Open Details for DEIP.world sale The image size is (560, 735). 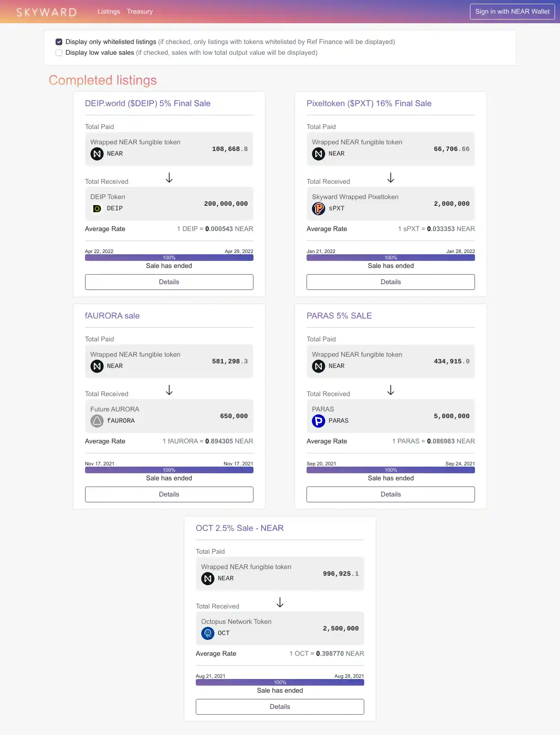[169, 282]
